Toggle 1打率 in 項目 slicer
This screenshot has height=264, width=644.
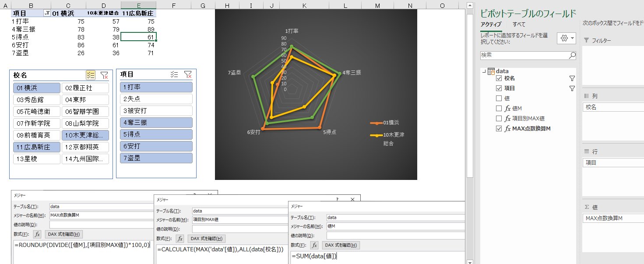[x=156, y=87]
